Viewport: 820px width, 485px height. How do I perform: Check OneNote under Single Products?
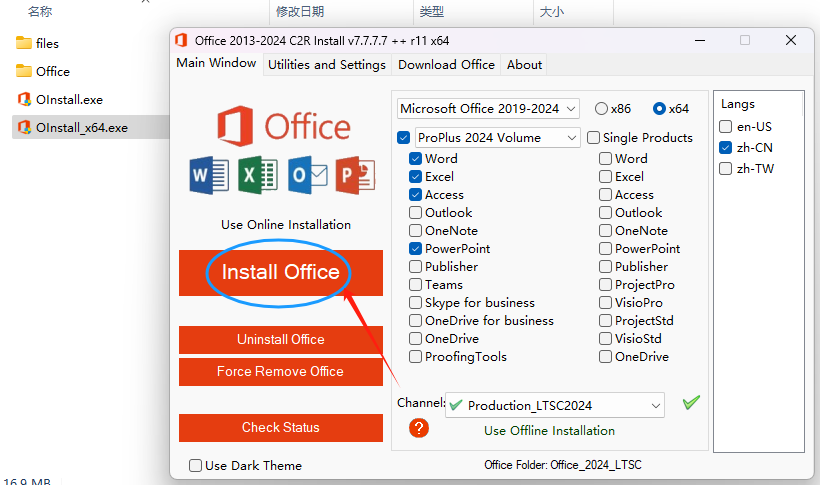point(605,231)
